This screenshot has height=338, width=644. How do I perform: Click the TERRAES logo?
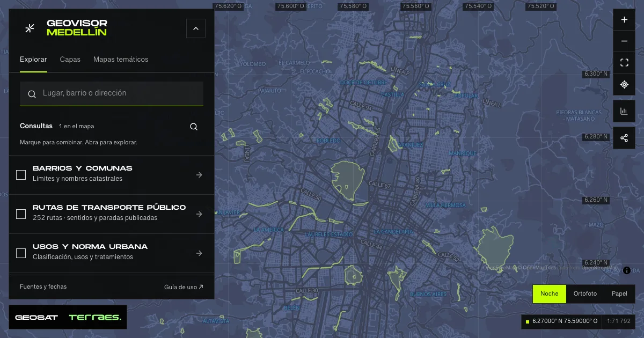[x=95, y=318]
